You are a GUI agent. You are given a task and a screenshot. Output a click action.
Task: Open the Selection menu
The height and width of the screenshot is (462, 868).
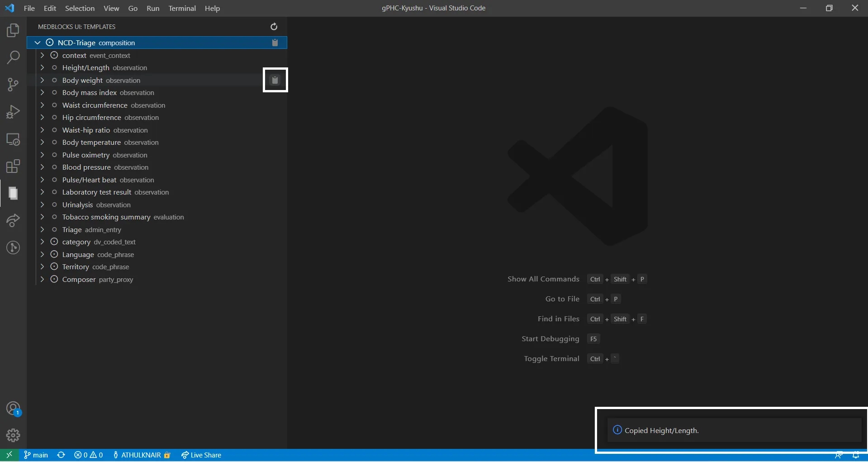pyautogui.click(x=80, y=8)
